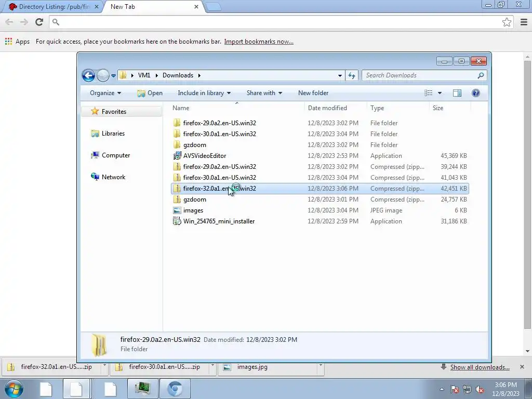The height and width of the screenshot is (399, 532).
Task: Toggle the preview pane button
Action: coord(457,93)
